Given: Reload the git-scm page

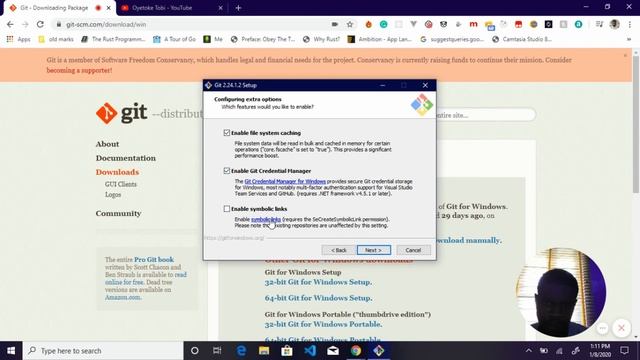Looking at the screenshot, I should pyautogui.click(x=40, y=24).
